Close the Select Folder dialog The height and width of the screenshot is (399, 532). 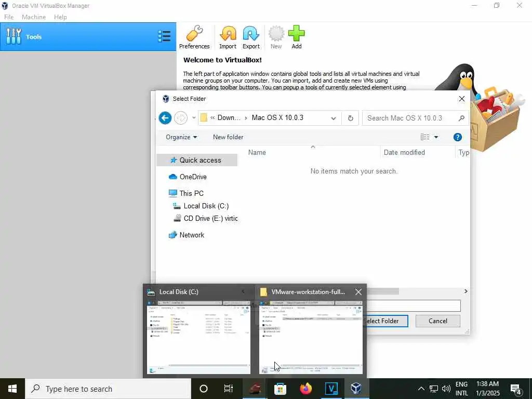click(462, 99)
